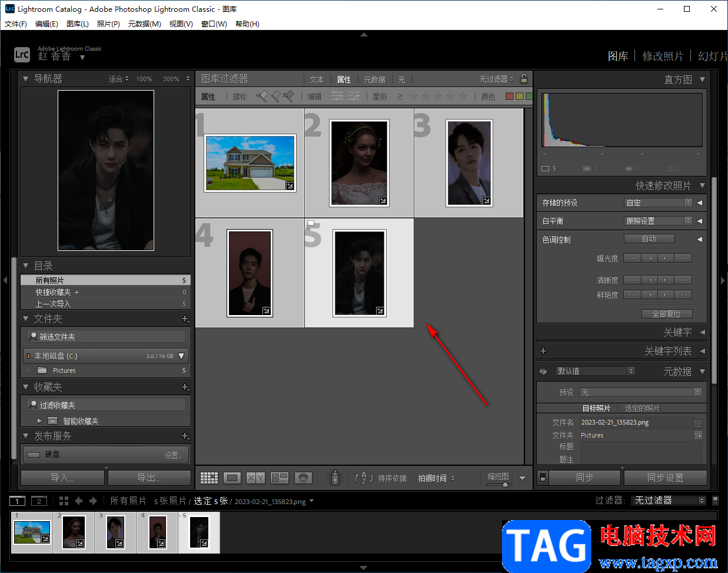This screenshot has width=728, height=573.
Task: Open metadata set dropdown 默认值
Action: point(595,371)
